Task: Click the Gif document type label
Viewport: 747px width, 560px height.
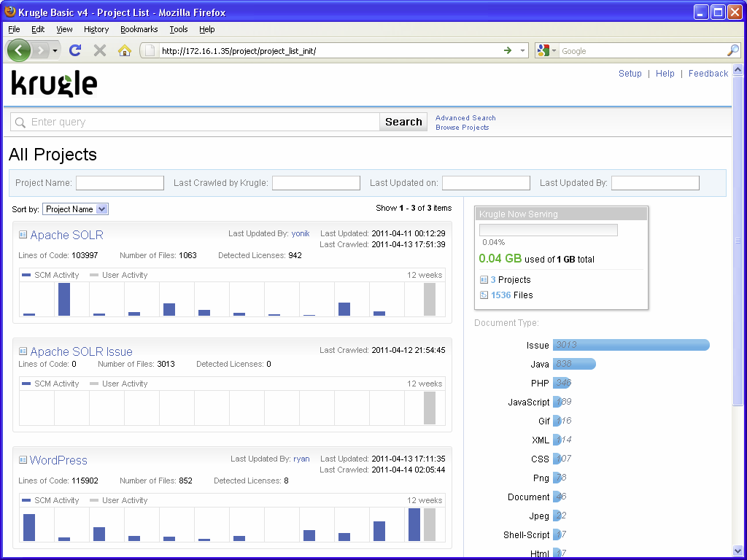Action: (x=543, y=421)
